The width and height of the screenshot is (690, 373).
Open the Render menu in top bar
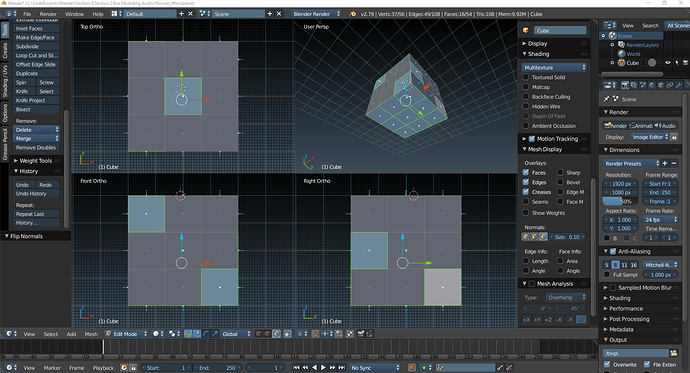(48, 14)
